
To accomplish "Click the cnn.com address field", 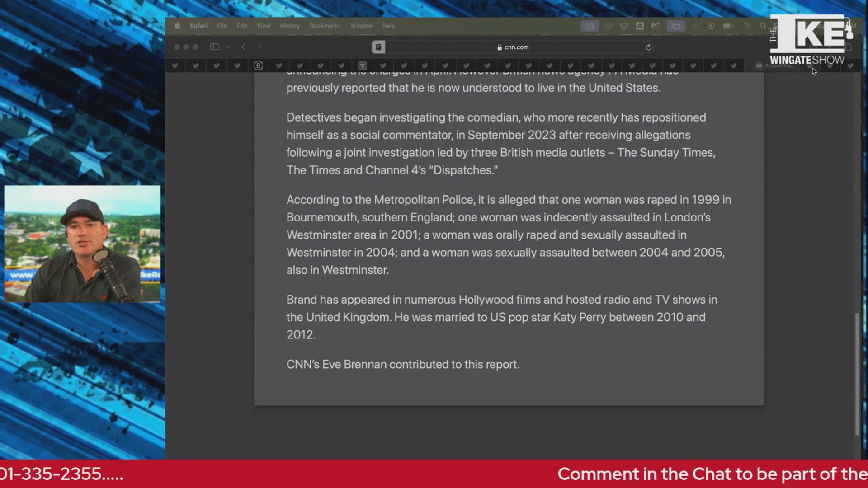I will coord(513,47).
